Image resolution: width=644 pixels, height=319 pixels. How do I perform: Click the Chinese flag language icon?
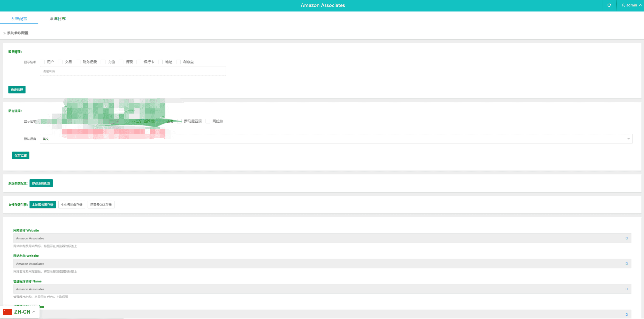[x=7, y=312]
